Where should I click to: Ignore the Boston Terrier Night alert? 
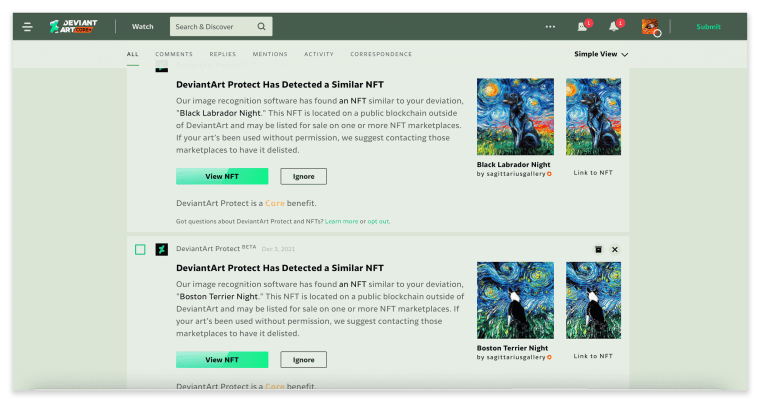(303, 359)
